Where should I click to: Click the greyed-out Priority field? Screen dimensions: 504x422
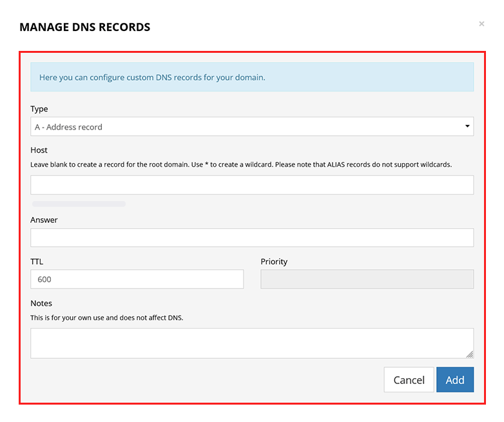click(x=367, y=279)
